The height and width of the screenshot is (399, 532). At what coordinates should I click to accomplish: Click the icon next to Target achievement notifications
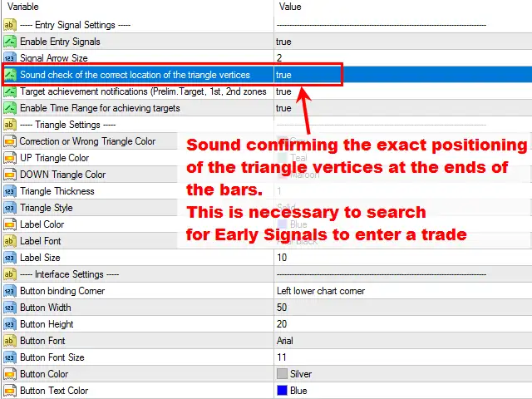tap(10, 91)
